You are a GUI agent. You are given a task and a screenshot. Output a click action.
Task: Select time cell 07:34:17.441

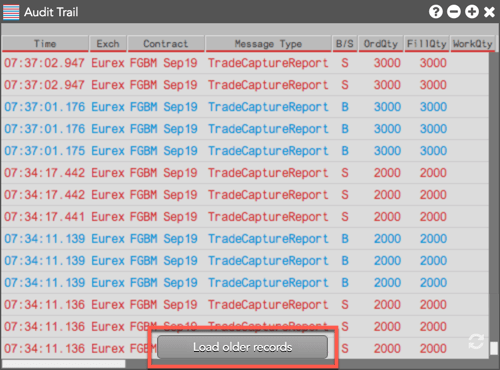coord(44,217)
